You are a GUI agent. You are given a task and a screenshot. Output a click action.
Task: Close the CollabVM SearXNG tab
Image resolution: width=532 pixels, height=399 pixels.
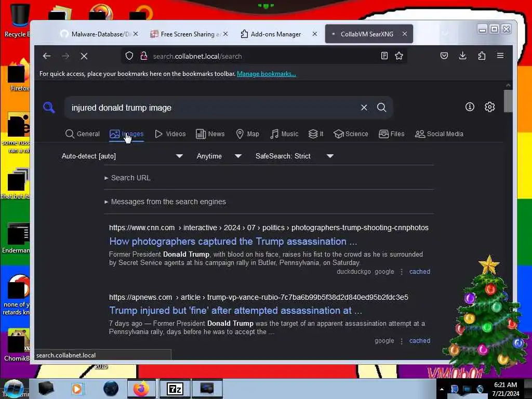pyautogui.click(x=405, y=34)
